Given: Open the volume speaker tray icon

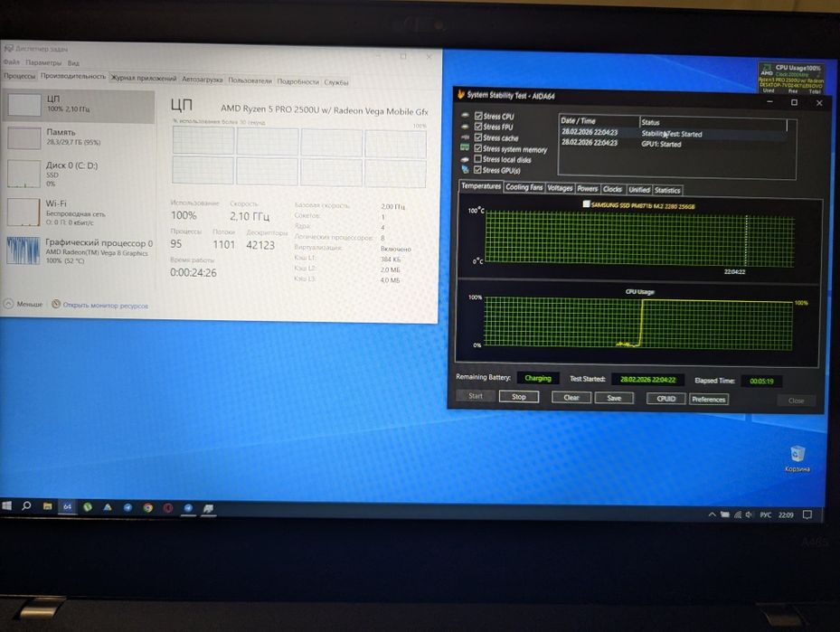Looking at the screenshot, I should [x=749, y=514].
